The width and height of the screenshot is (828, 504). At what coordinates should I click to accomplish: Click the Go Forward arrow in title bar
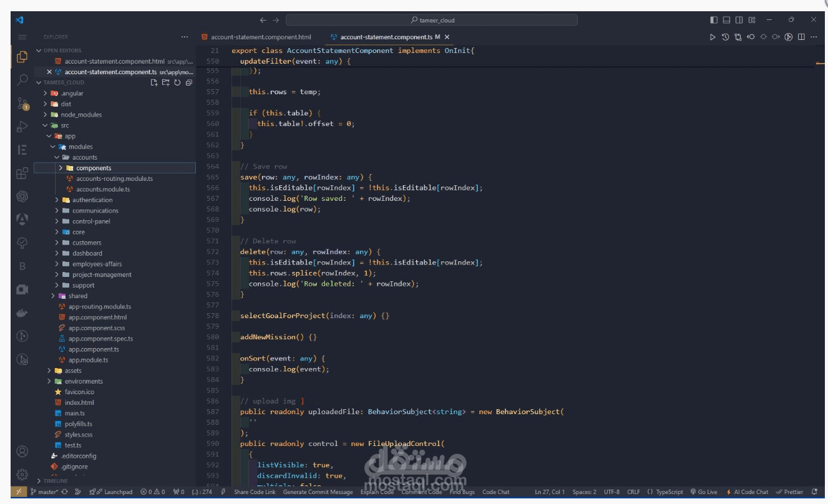(x=276, y=20)
